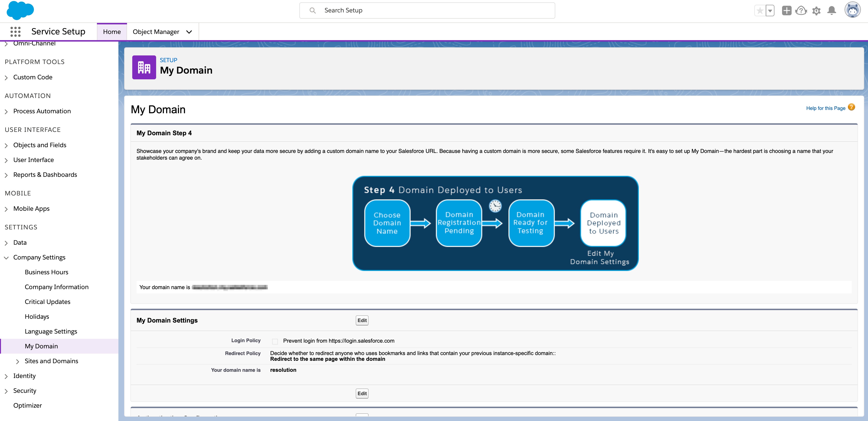This screenshot has width=868, height=421.
Task: Expand Reports & Dashboards section
Action: pyautogui.click(x=6, y=175)
